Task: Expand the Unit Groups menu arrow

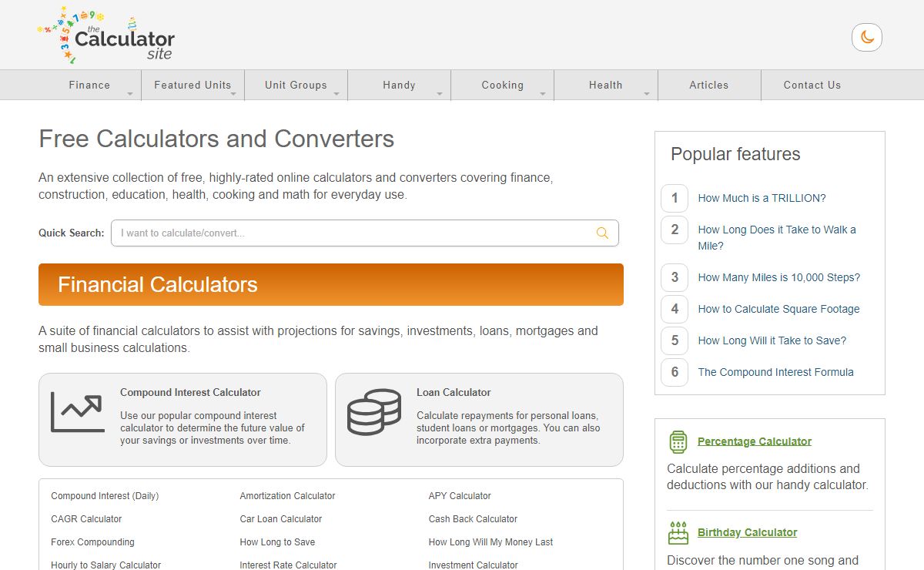Action: point(336,94)
